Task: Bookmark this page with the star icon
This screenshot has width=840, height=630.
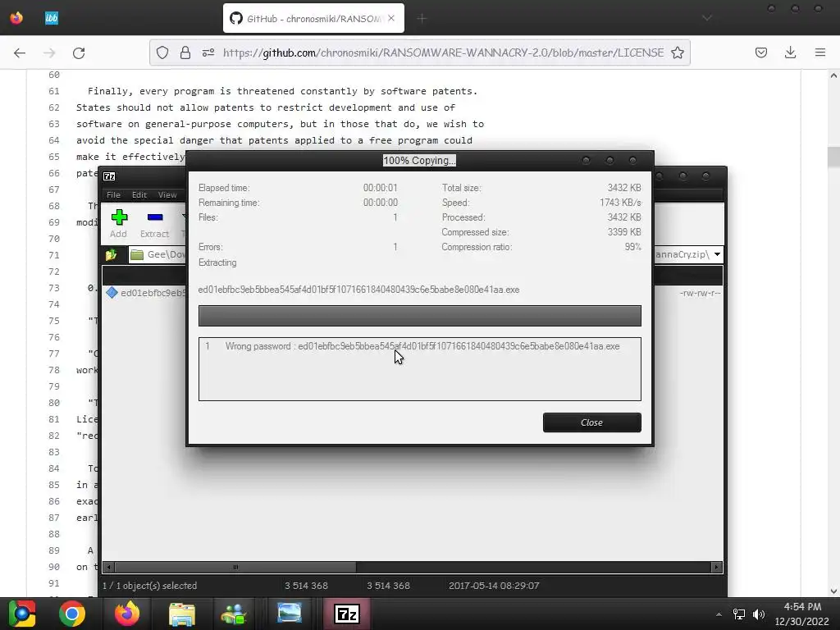Action: click(677, 52)
